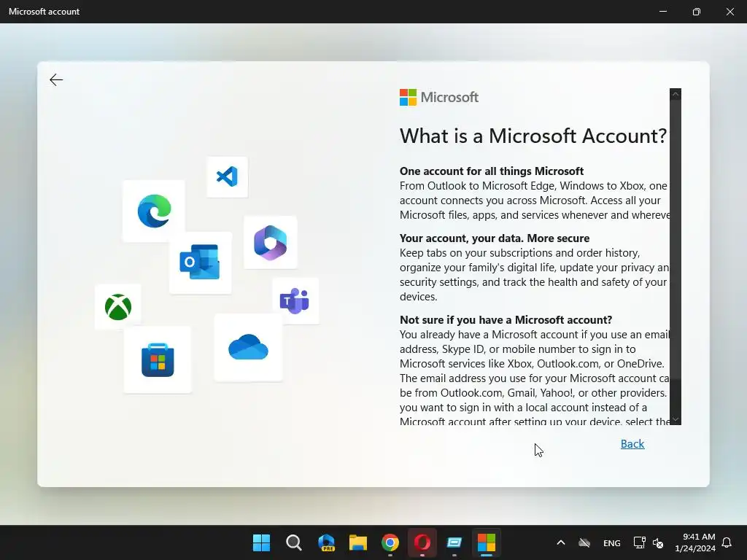This screenshot has width=747, height=560.
Task: Open Edge Preview from the taskbar
Action: 326,542
